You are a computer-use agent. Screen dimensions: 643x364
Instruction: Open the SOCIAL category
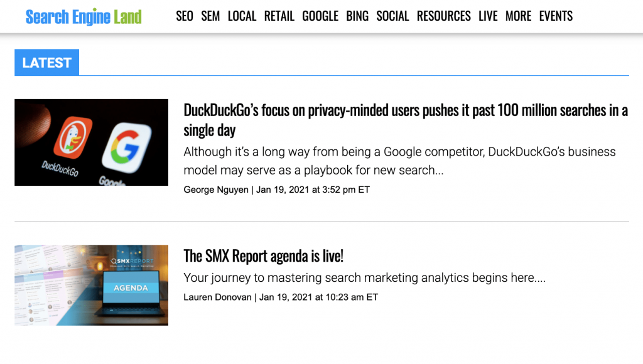pos(392,16)
